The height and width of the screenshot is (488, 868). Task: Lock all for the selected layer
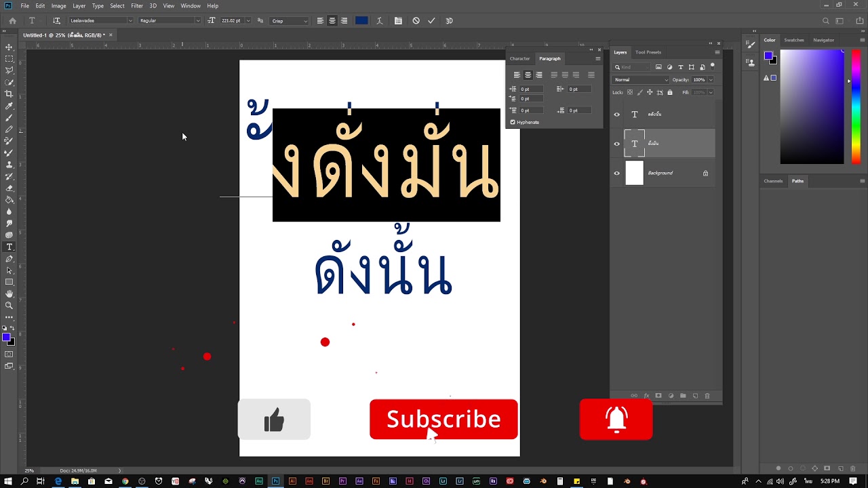[x=670, y=92]
